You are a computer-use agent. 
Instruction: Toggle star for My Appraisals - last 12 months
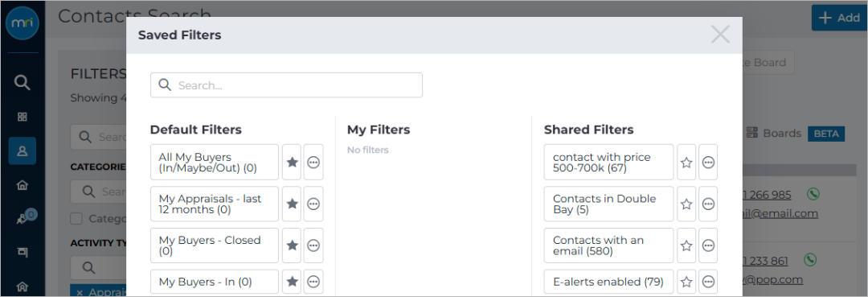292,204
